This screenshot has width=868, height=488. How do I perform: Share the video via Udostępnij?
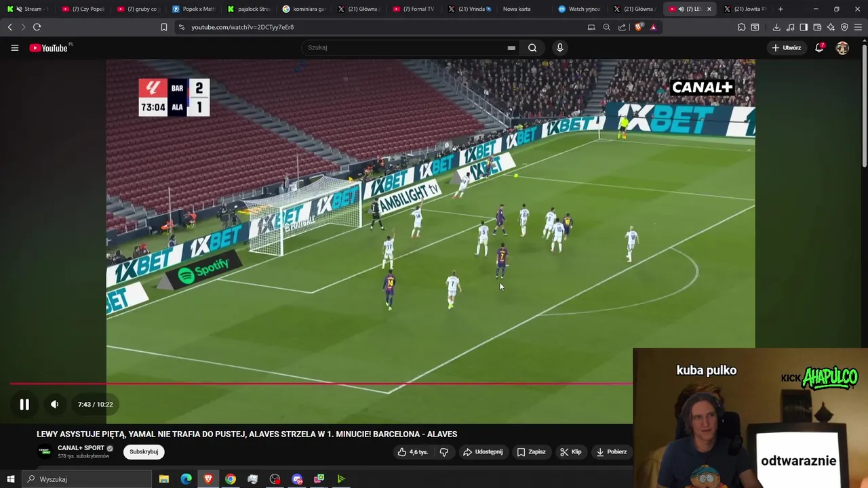483,452
